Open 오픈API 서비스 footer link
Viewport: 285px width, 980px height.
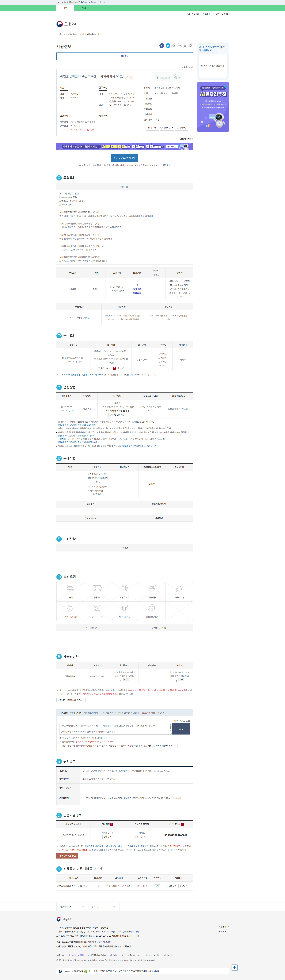click(x=134, y=955)
